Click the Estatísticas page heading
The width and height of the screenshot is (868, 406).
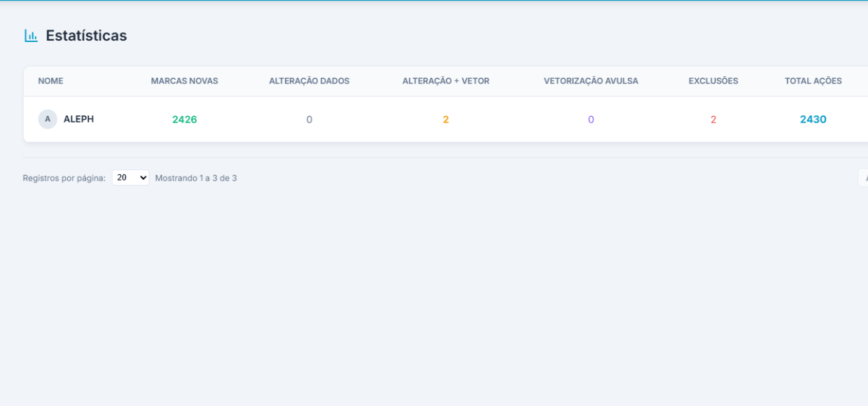pyautogui.click(x=86, y=36)
